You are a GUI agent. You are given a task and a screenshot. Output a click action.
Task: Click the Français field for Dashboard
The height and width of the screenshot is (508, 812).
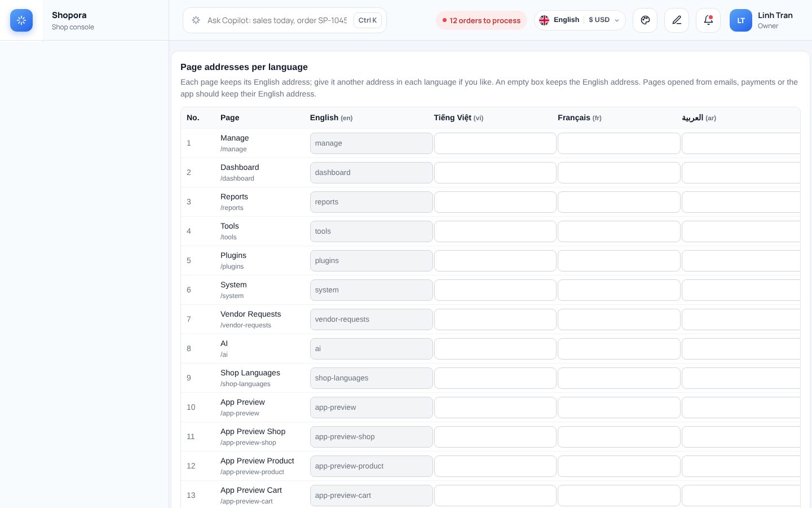pyautogui.click(x=619, y=173)
